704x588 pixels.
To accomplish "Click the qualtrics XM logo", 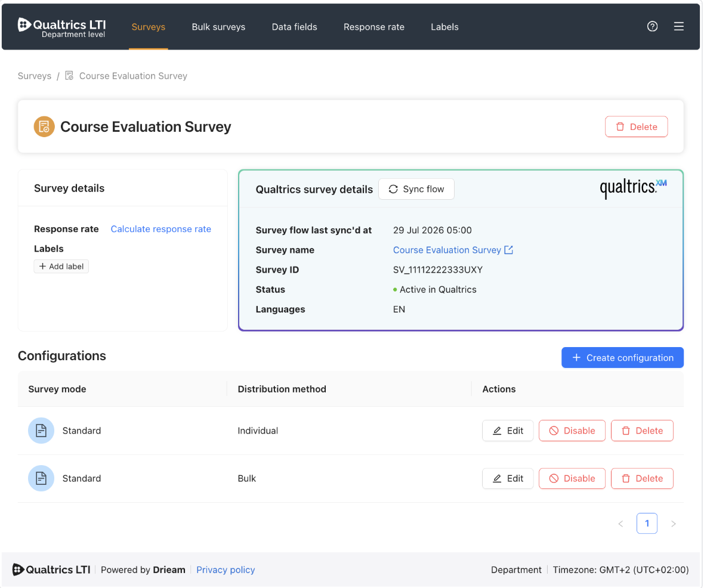I will [633, 188].
